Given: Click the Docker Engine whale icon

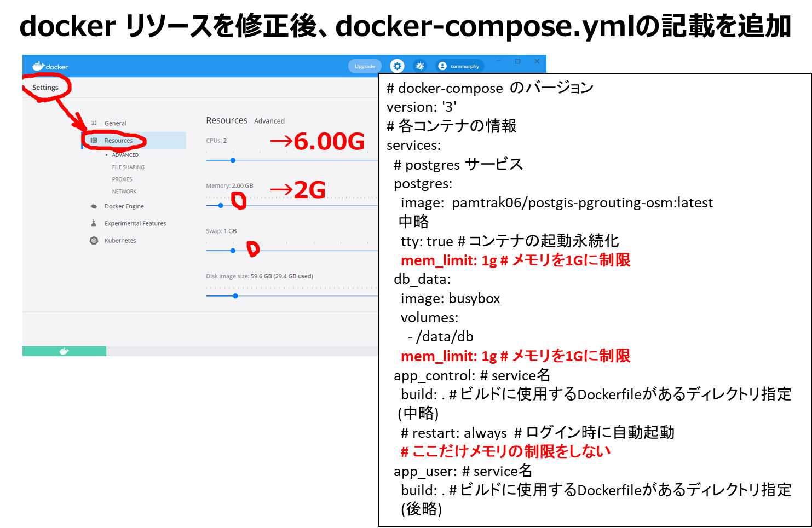Looking at the screenshot, I should pyautogui.click(x=94, y=206).
